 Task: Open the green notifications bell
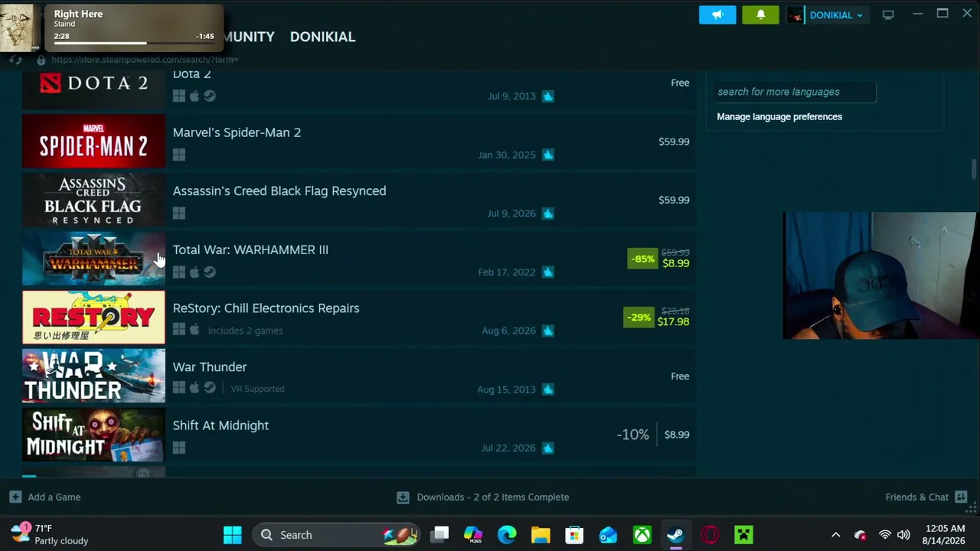[x=760, y=15]
